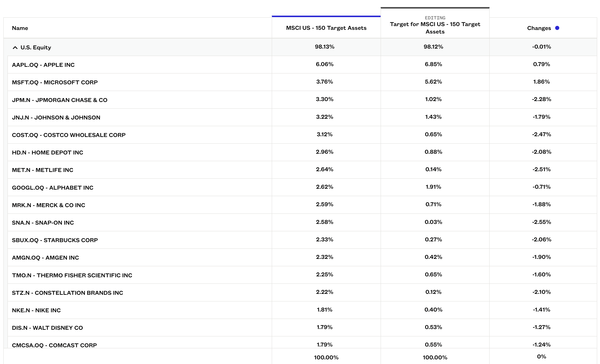The image size is (600, 364).
Task: Edit Alphabet target weight 1.91%
Action: tap(433, 187)
